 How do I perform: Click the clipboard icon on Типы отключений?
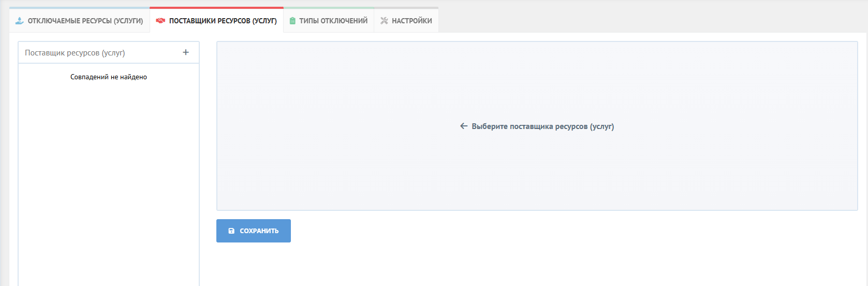coord(292,21)
